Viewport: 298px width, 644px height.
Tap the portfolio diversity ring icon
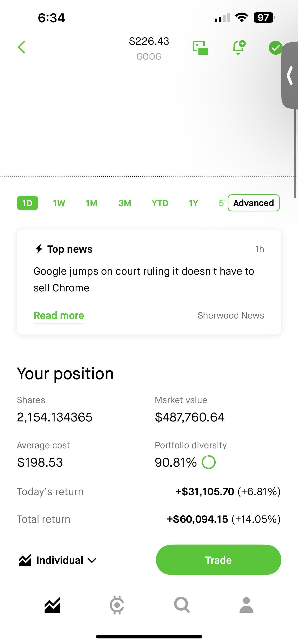(208, 462)
